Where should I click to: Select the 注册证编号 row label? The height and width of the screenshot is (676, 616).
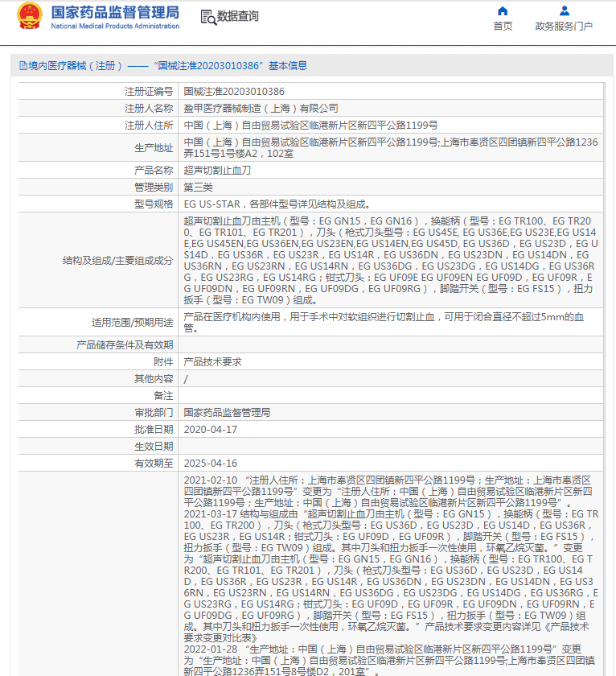tap(149, 92)
